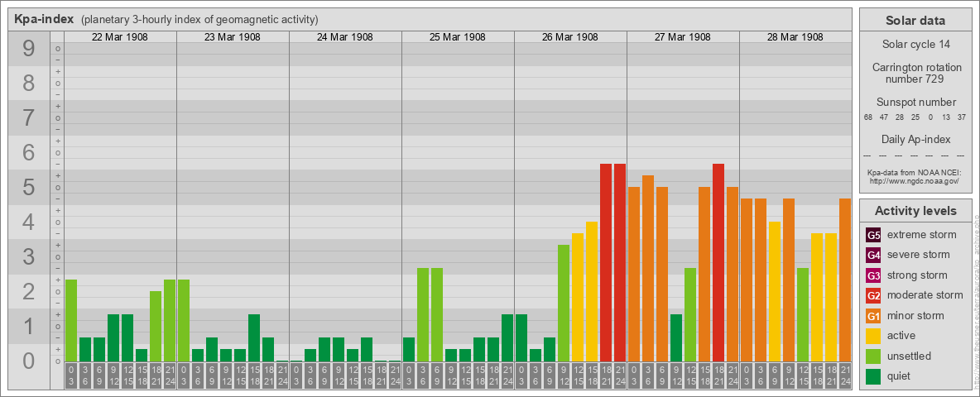
Task: Click the 28 Mar 21-24 hour label
Action: pyautogui.click(x=845, y=375)
